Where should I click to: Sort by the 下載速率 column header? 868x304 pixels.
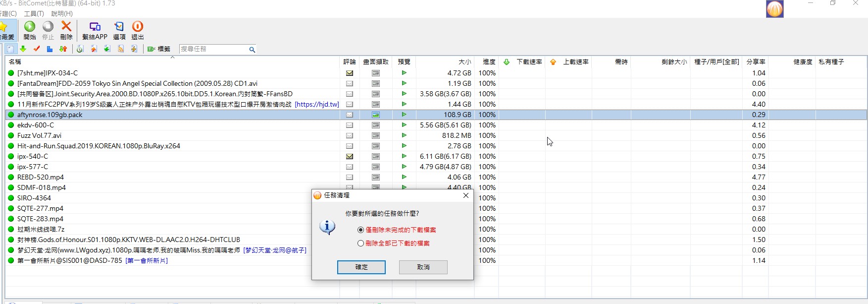[522, 62]
